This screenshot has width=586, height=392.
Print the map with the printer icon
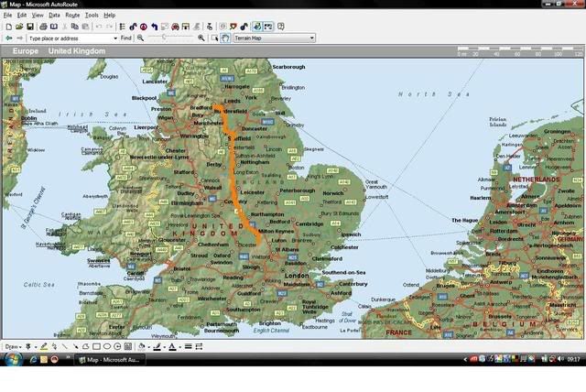pos(43,27)
